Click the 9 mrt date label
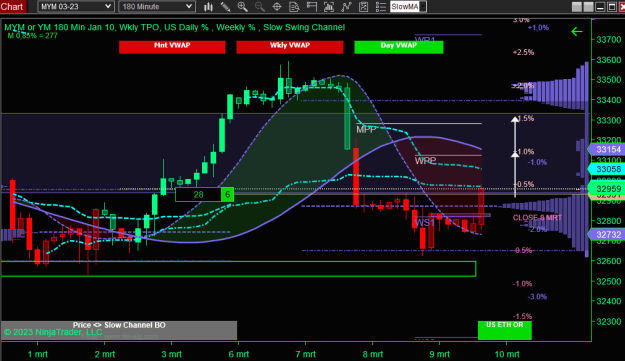The height and width of the screenshot is (361, 625). pyautogui.click(x=439, y=354)
